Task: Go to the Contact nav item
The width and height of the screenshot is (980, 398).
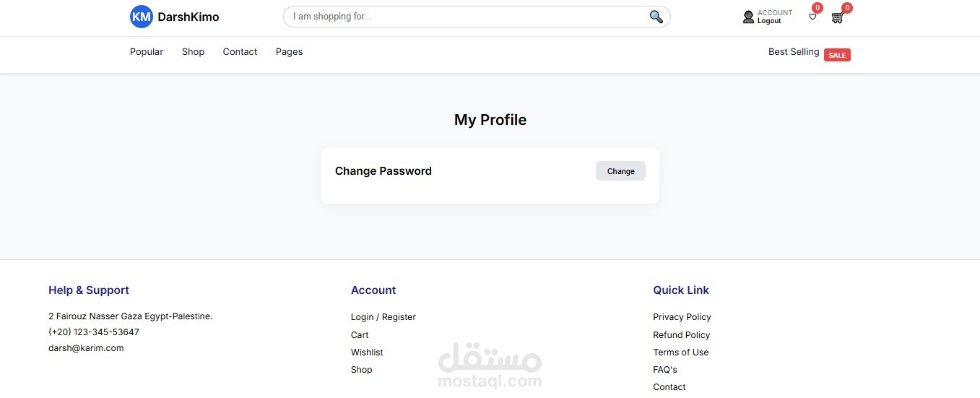Action: pyautogui.click(x=240, y=52)
